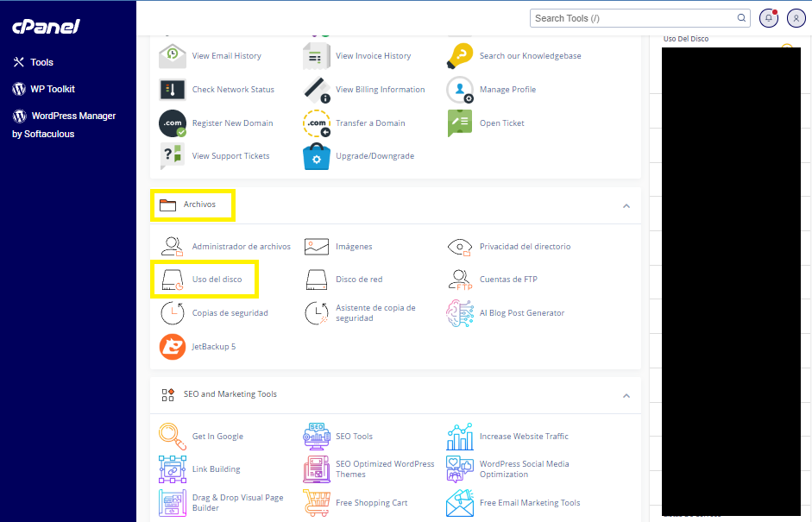This screenshot has height=522, width=812.
Task: Click the Uso del disco drive icon
Action: coord(173,280)
